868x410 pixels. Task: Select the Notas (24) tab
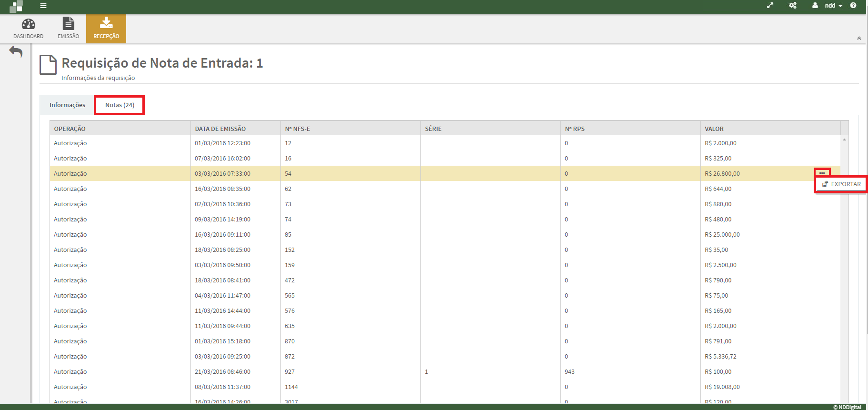click(120, 105)
